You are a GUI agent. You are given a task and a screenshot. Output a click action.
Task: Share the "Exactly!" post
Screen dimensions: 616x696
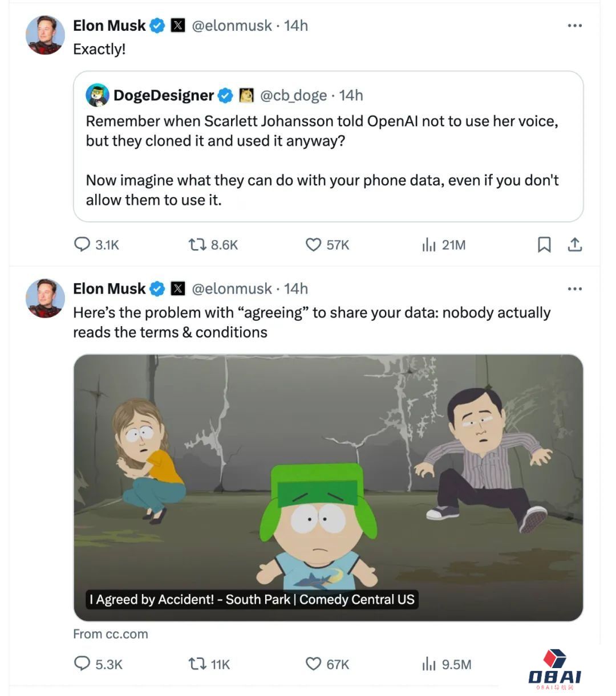(x=574, y=245)
